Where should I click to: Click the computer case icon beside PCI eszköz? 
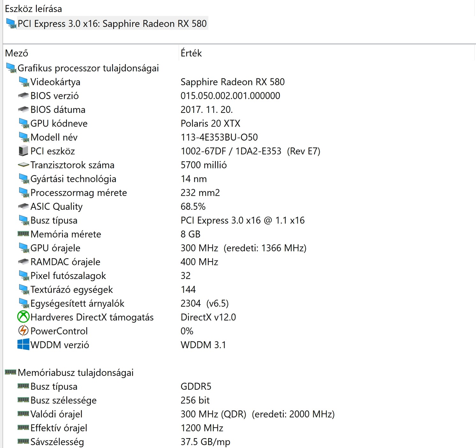point(23,151)
